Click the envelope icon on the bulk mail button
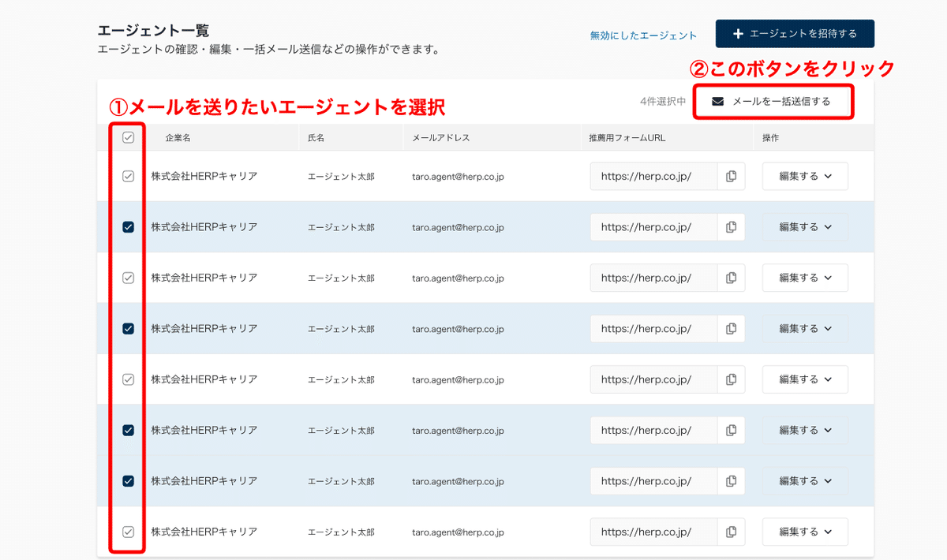 click(717, 101)
